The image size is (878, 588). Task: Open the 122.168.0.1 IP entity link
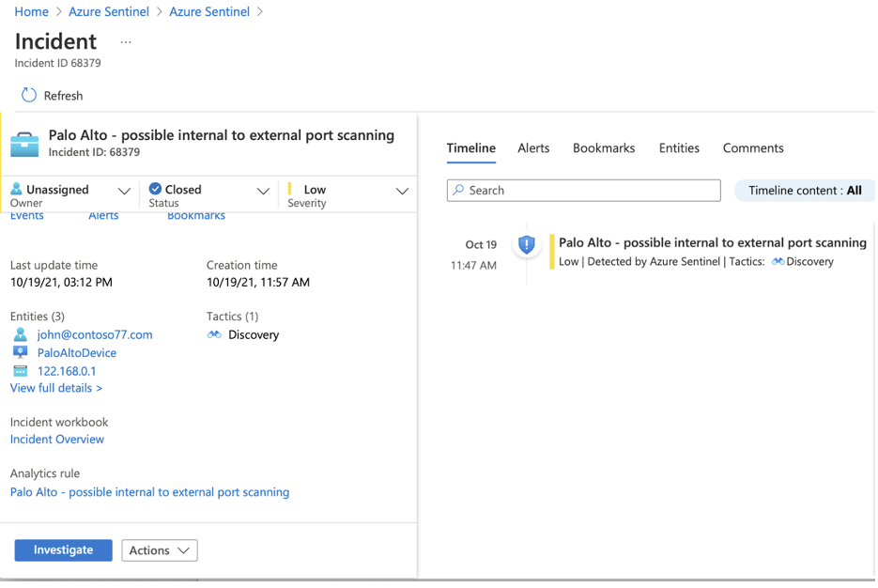coord(67,371)
